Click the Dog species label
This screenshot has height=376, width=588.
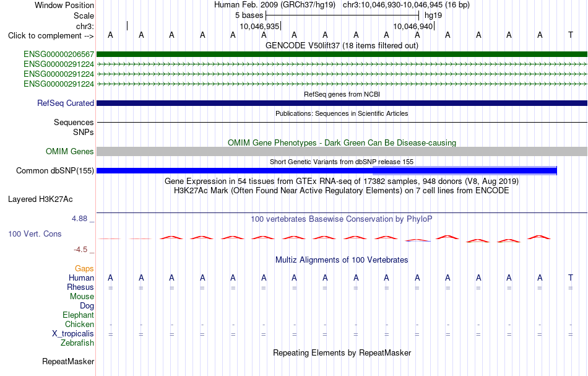coord(87,306)
